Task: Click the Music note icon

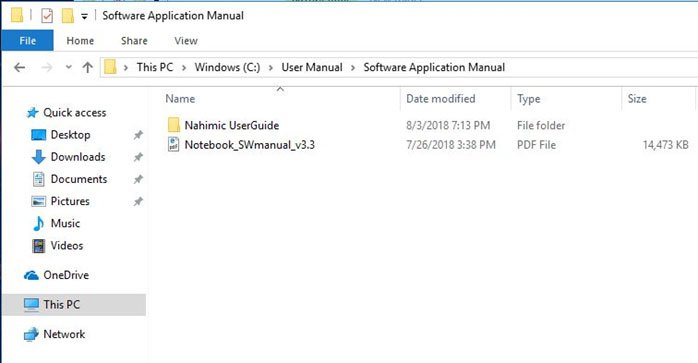Action: coord(39,223)
